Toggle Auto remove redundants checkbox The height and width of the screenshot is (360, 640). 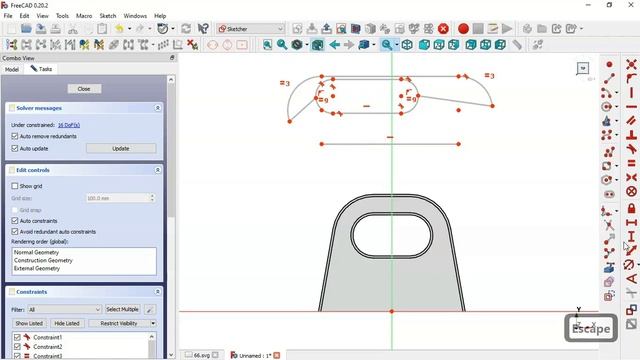tap(15, 136)
